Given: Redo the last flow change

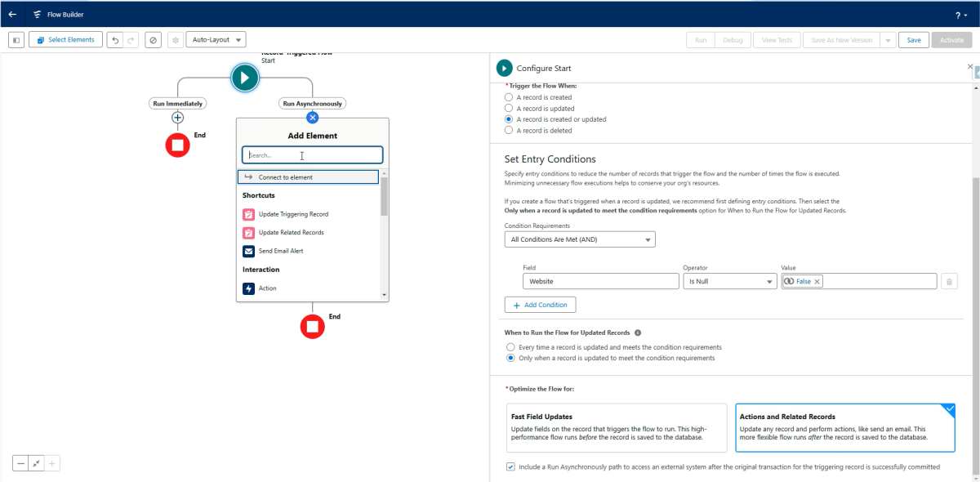Looking at the screenshot, I should pos(131,40).
